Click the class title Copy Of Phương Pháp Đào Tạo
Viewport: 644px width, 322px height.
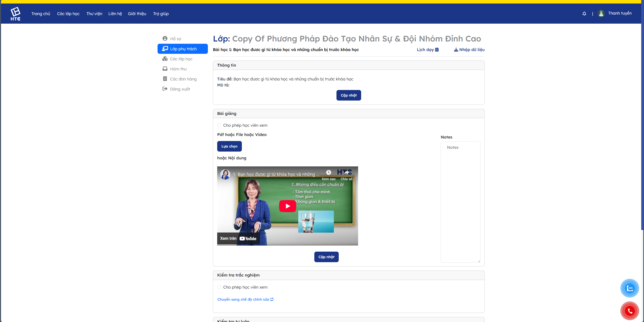pyautogui.click(x=356, y=38)
